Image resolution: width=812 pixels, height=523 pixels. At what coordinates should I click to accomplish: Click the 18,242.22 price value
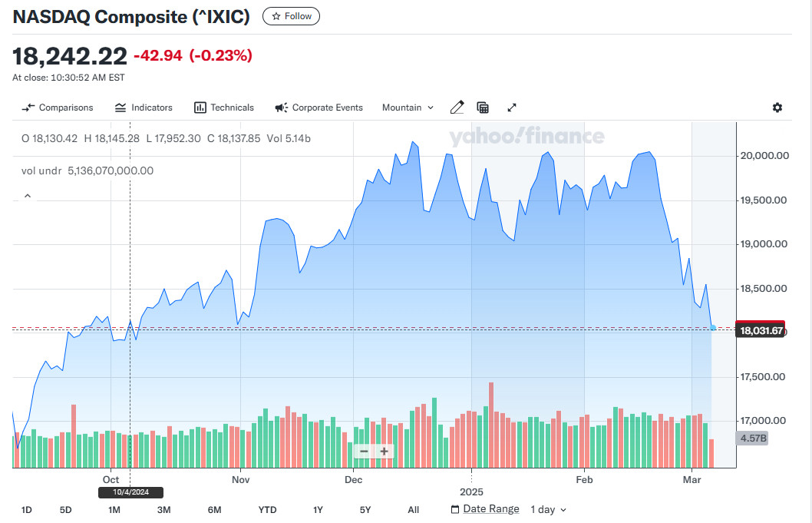(x=69, y=56)
